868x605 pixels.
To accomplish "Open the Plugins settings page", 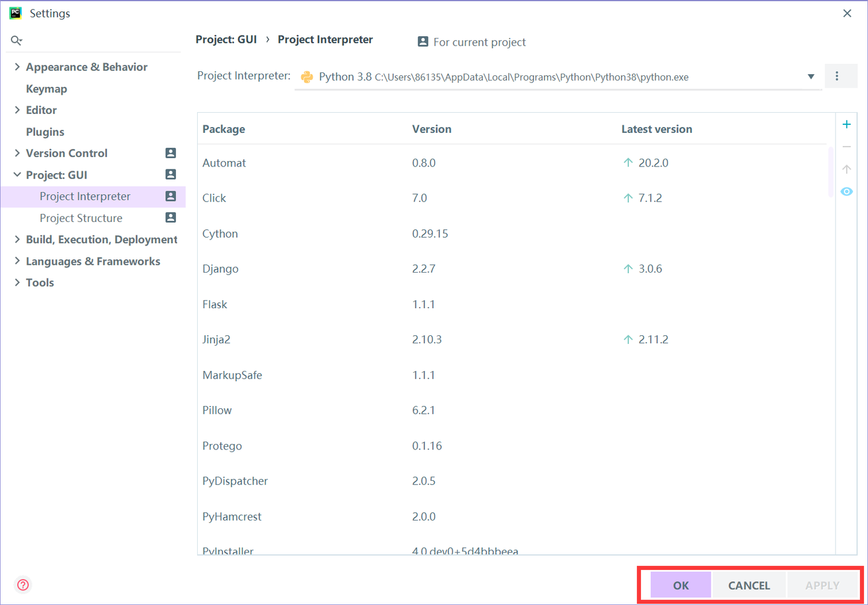I will click(45, 132).
